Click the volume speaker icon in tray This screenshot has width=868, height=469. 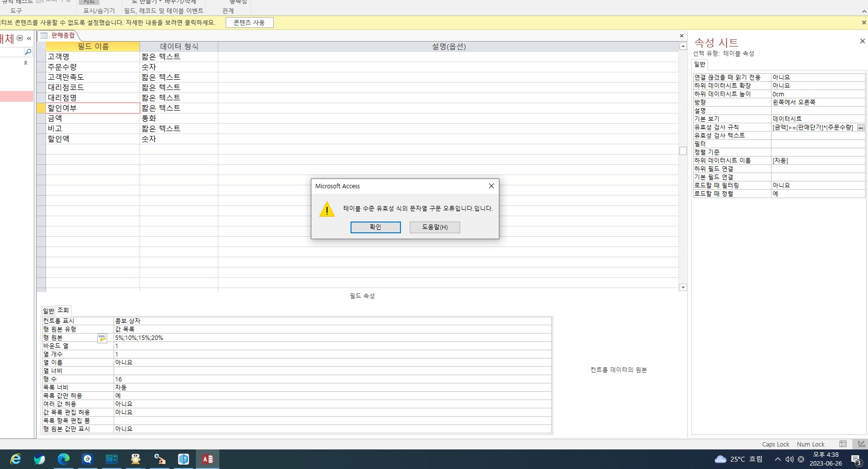789,459
